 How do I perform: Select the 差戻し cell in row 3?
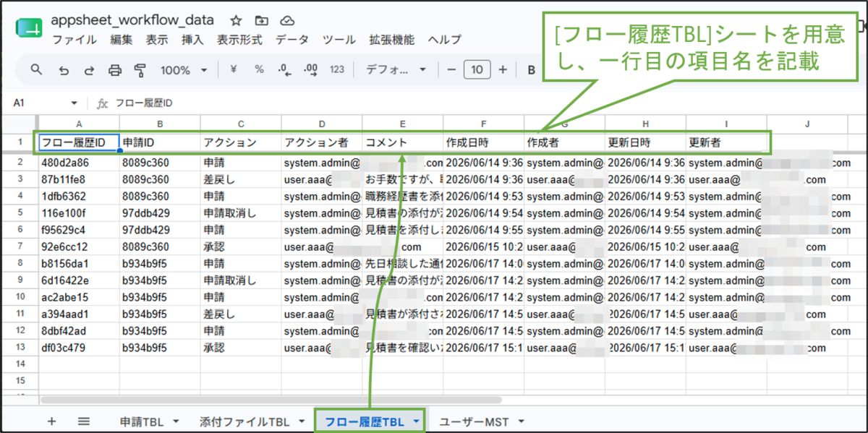tap(241, 179)
